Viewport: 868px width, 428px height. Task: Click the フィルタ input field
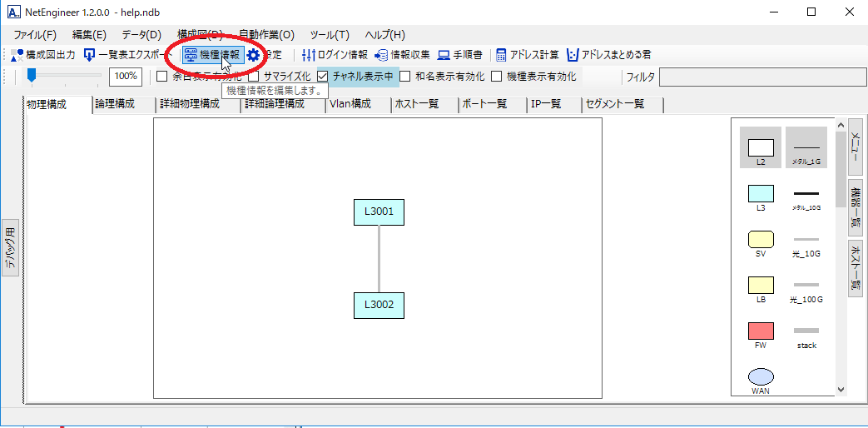761,77
